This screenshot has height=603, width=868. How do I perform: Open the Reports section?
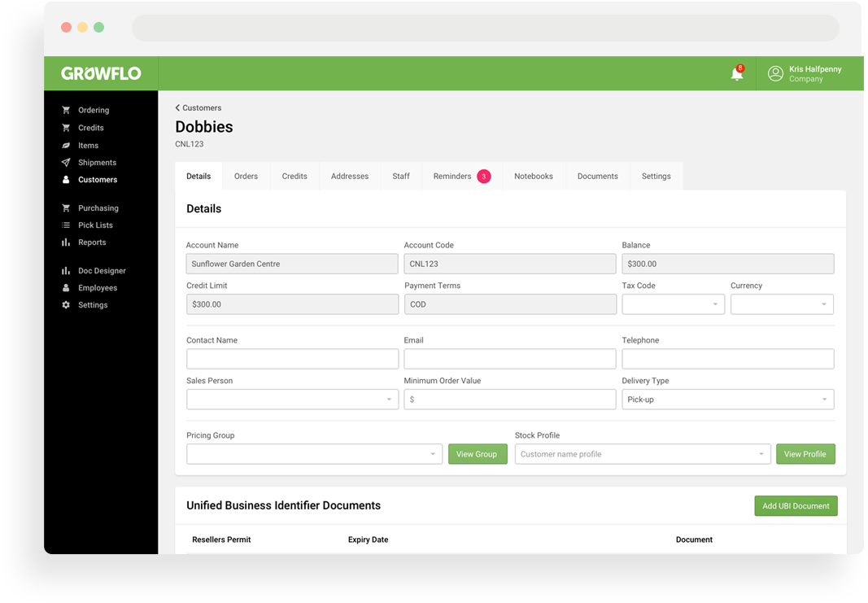(x=90, y=242)
